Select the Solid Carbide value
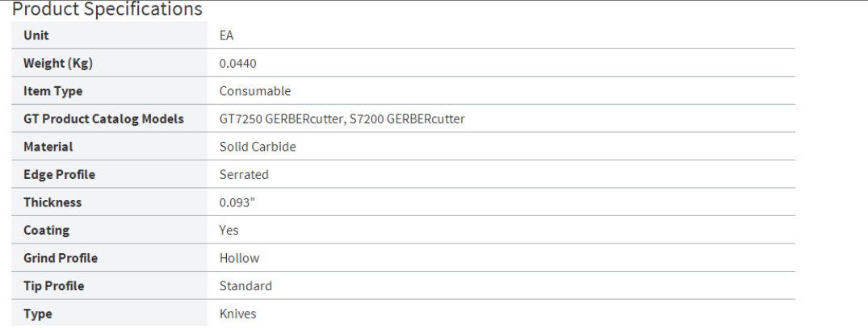This screenshot has width=868, height=333. tap(258, 147)
